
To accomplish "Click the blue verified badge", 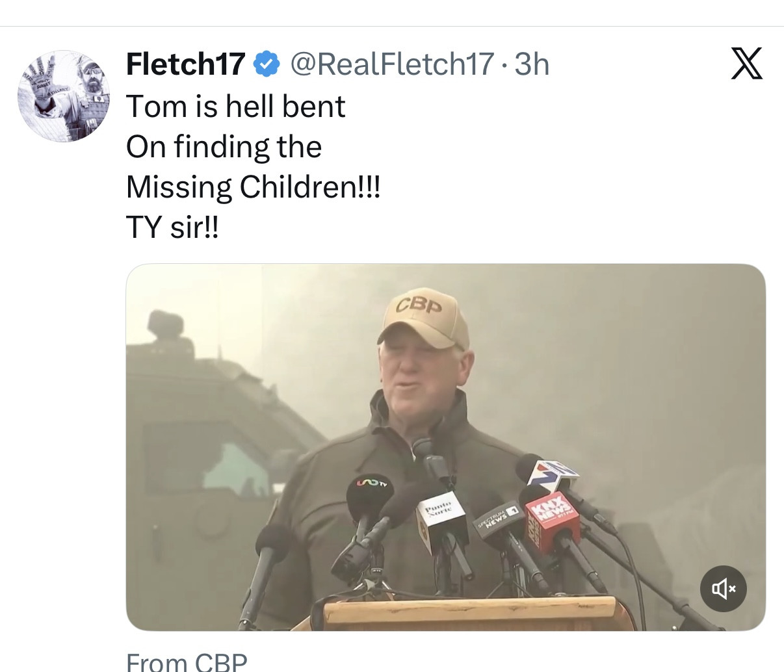I will click(266, 64).
